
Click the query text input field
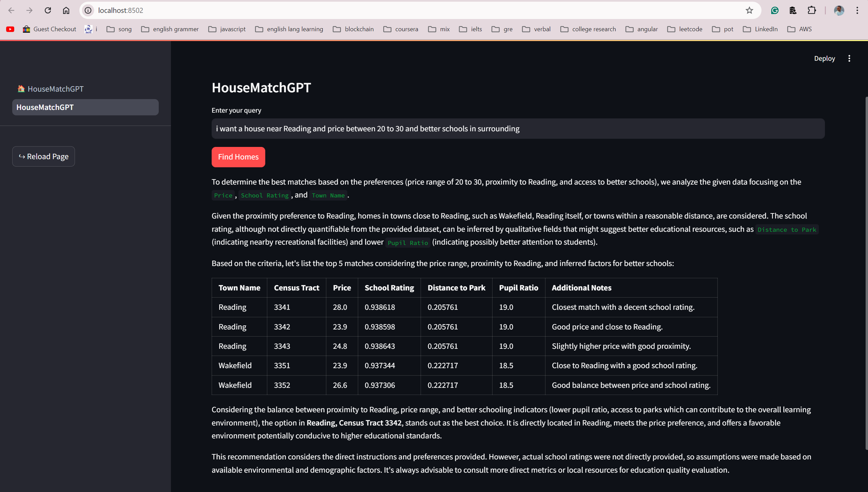[518, 129]
